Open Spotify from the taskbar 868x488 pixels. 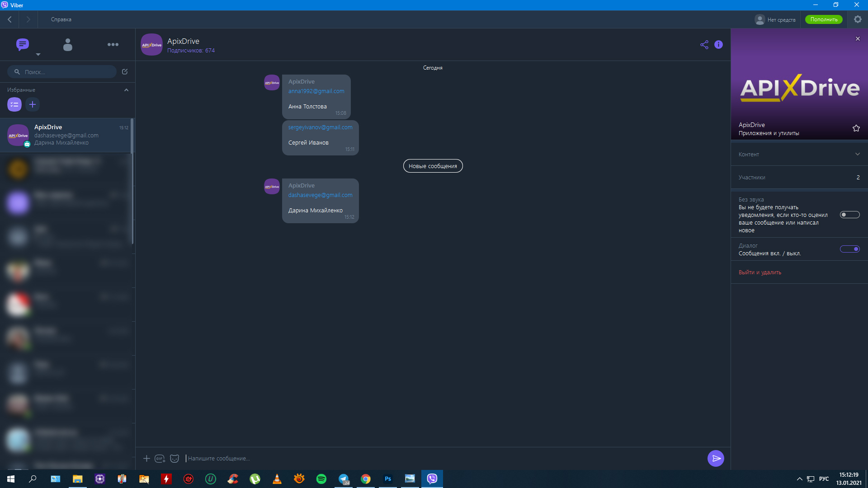[321, 479]
